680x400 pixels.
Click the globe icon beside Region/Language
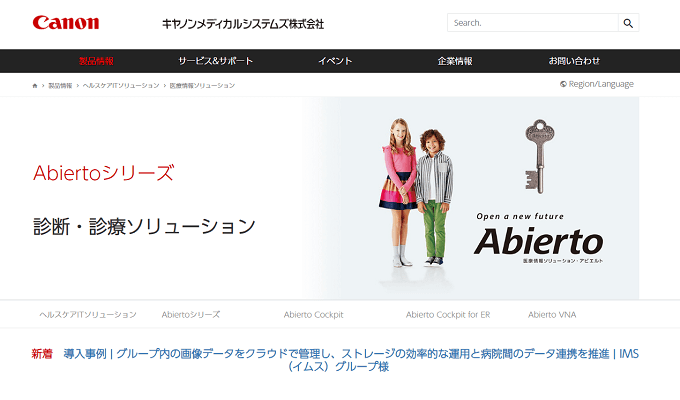tap(563, 84)
